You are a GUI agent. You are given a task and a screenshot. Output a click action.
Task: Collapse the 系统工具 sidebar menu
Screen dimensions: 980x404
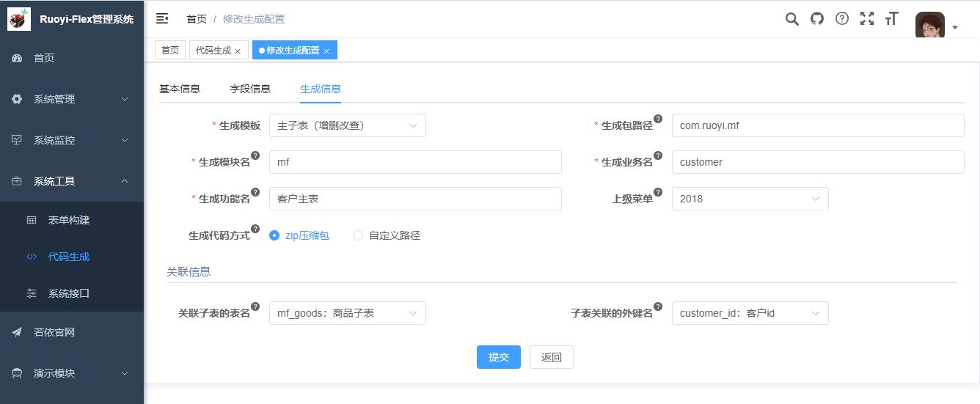pyautogui.click(x=72, y=181)
